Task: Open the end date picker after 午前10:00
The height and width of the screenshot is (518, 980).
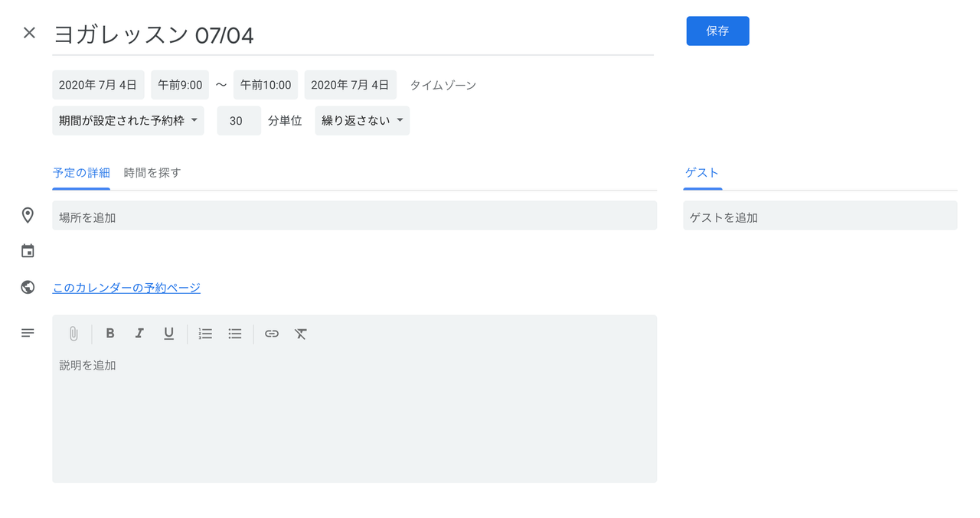Action: 351,85
